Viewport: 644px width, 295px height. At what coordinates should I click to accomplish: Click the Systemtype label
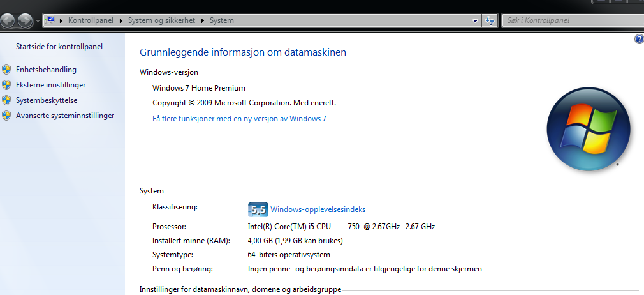point(173,255)
